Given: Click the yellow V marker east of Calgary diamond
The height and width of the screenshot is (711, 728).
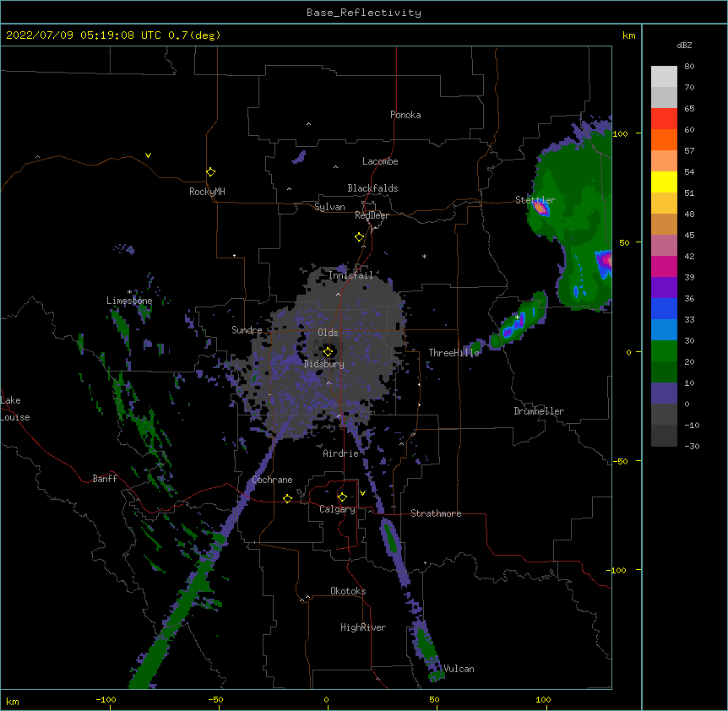Looking at the screenshot, I should point(362,493).
